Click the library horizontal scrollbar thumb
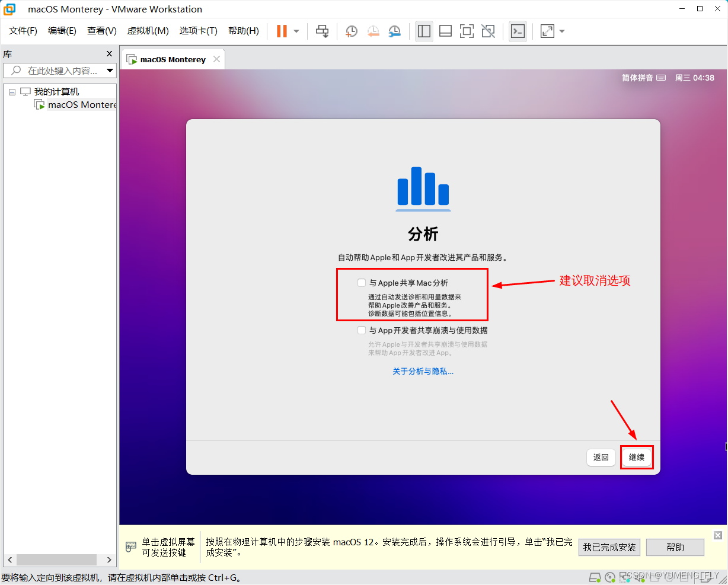Image resolution: width=728 pixels, height=585 pixels. click(x=56, y=560)
